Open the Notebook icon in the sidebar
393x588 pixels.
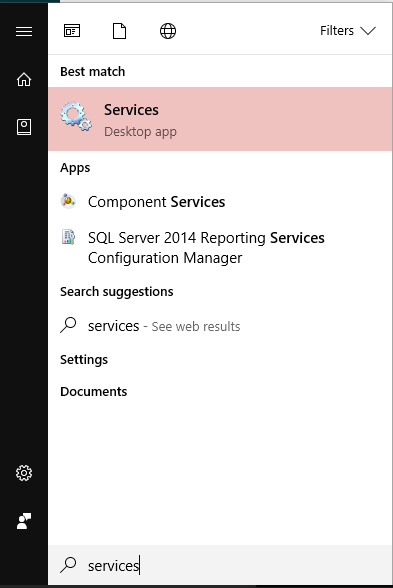tap(24, 127)
